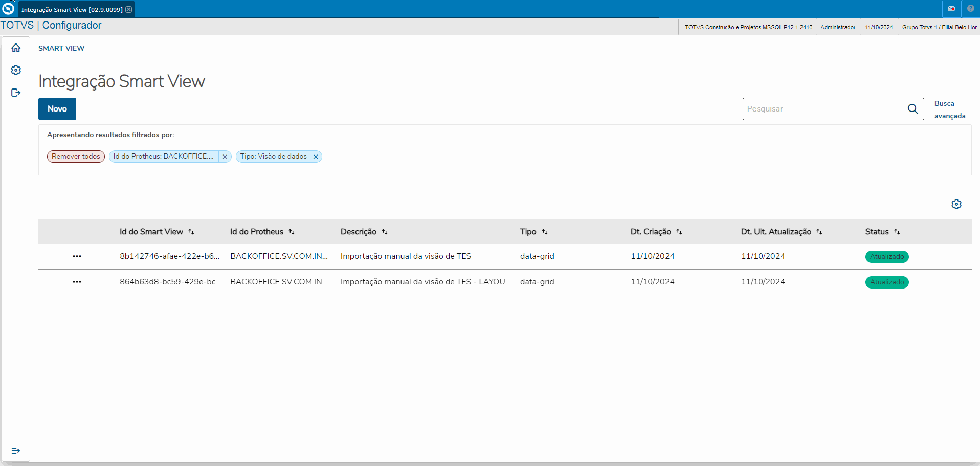The image size is (980, 466).
Task: Sort by Status column arrows
Action: click(897, 232)
